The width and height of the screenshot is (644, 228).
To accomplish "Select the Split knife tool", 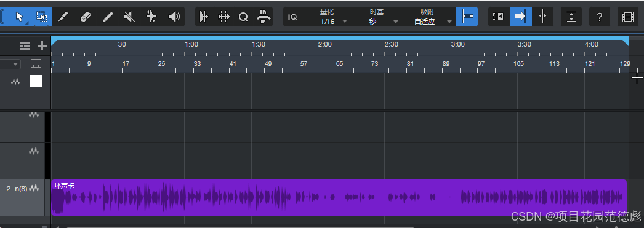I will coord(63,17).
